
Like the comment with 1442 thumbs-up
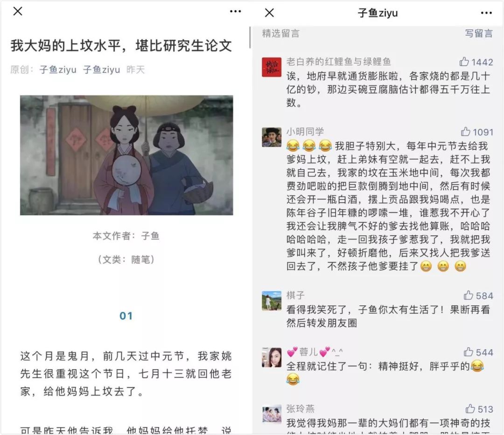click(464, 62)
